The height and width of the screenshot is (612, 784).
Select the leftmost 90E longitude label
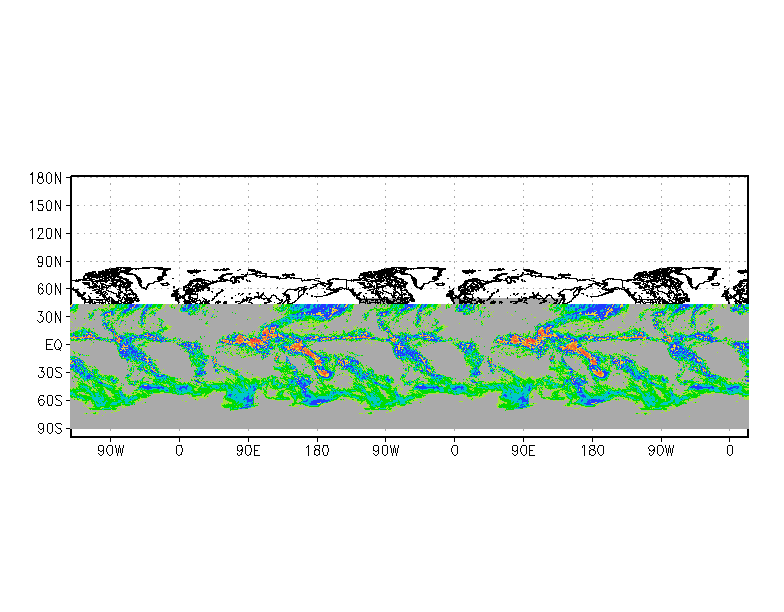point(248,451)
